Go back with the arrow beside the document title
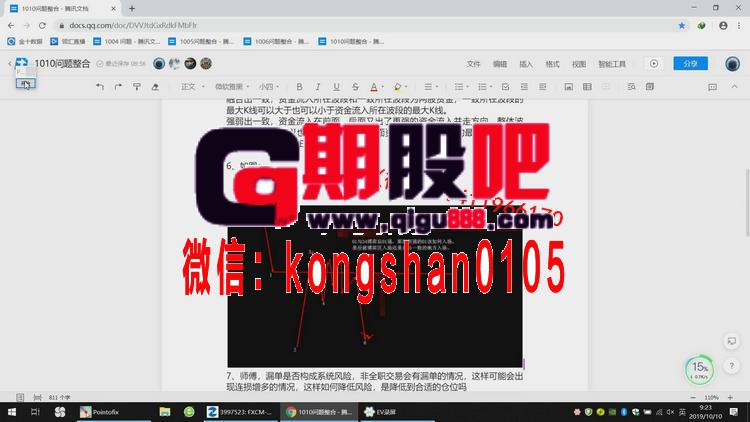750x422 pixels. (10, 63)
